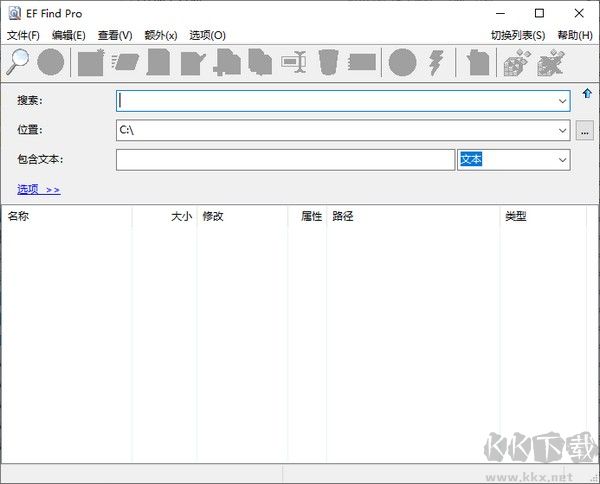Viewport: 600px width, 484px height.
Task: Click the trash bin delete icon
Action: (x=328, y=62)
